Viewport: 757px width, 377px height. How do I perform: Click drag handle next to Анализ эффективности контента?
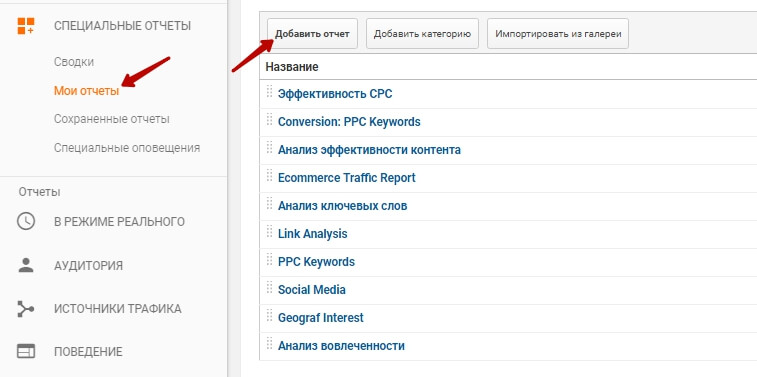[269, 147]
